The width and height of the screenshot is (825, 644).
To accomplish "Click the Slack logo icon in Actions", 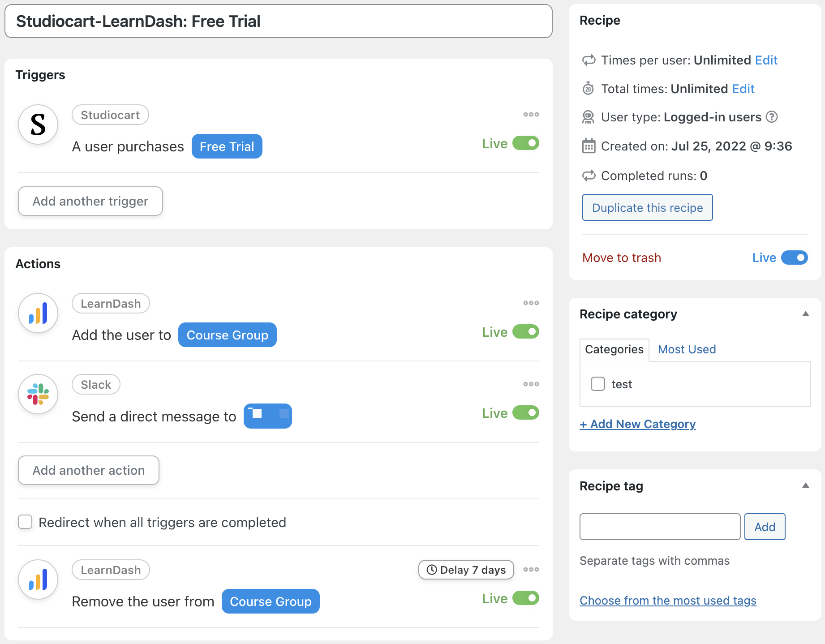I will [38, 394].
